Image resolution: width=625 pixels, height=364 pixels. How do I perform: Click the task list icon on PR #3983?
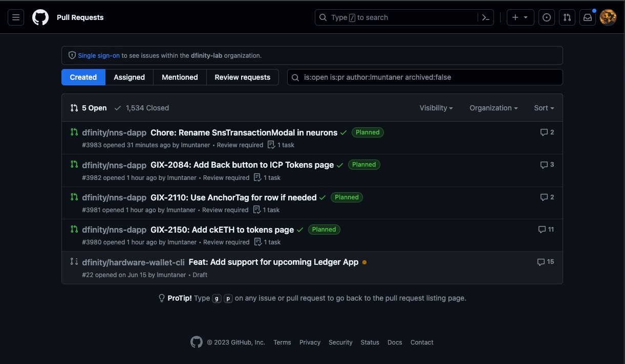coord(272,145)
